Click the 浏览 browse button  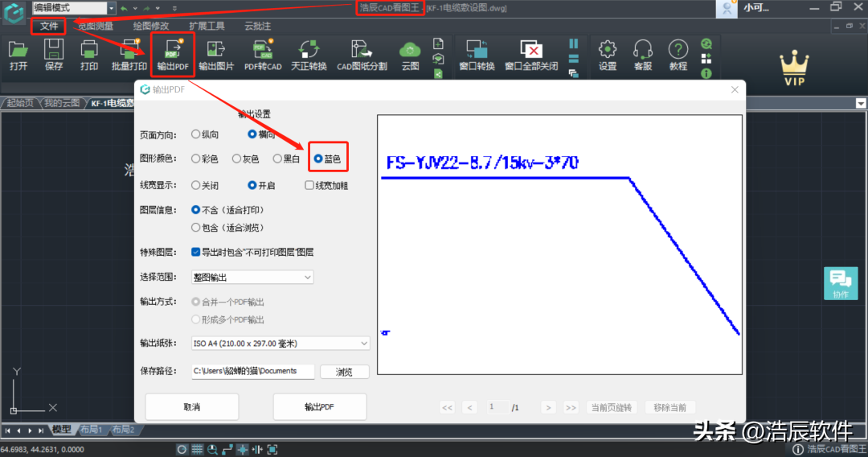point(344,372)
